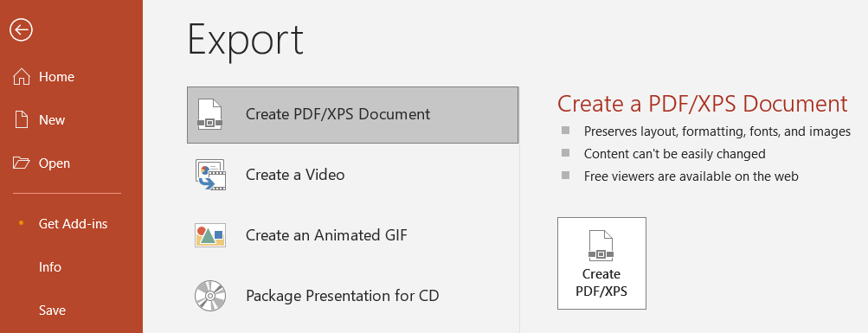Click the Create PDF/XPS button
This screenshot has height=333, width=868.
(x=601, y=263)
